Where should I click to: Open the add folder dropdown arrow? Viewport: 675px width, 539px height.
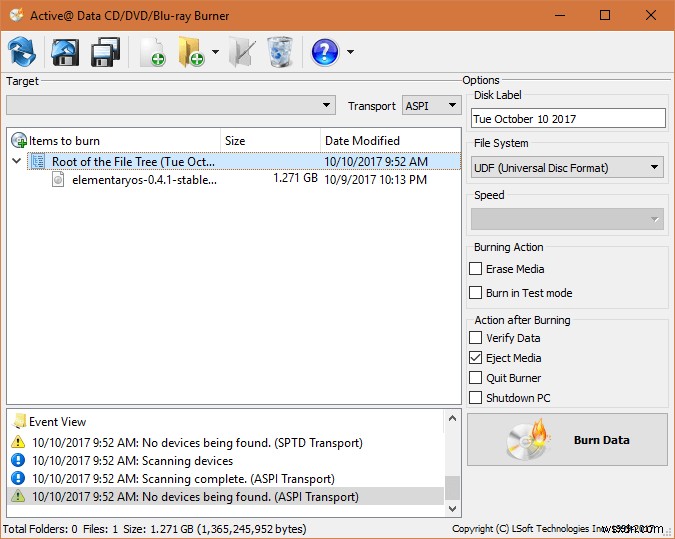215,52
